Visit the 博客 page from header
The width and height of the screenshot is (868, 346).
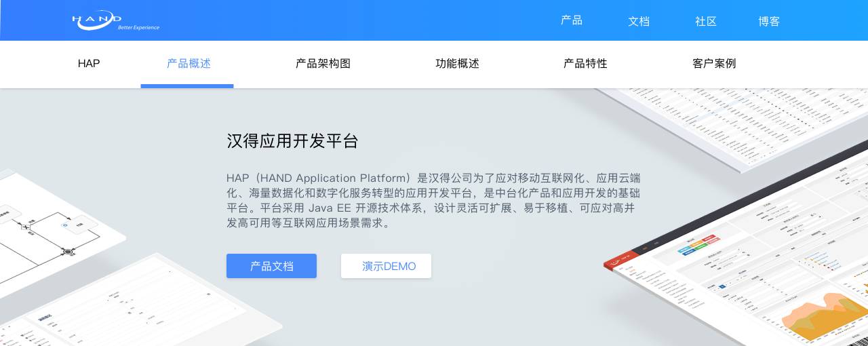(x=769, y=21)
